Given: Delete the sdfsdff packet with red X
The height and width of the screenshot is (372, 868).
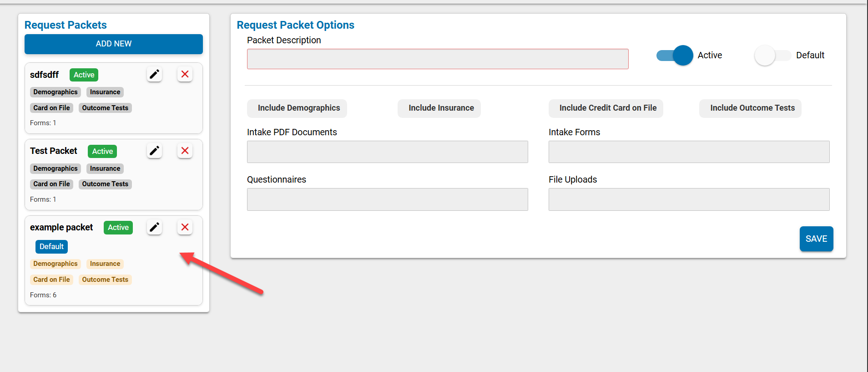Looking at the screenshot, I should coord(185,74).
